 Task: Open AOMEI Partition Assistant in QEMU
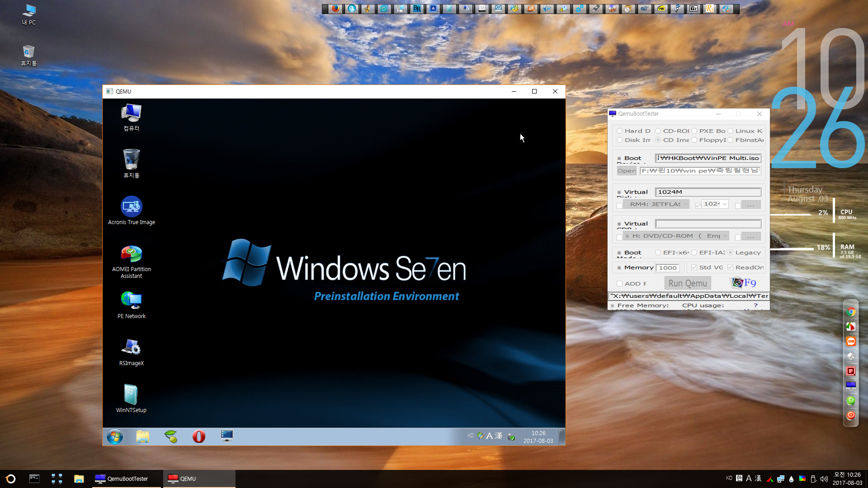[x=132, y=262]
